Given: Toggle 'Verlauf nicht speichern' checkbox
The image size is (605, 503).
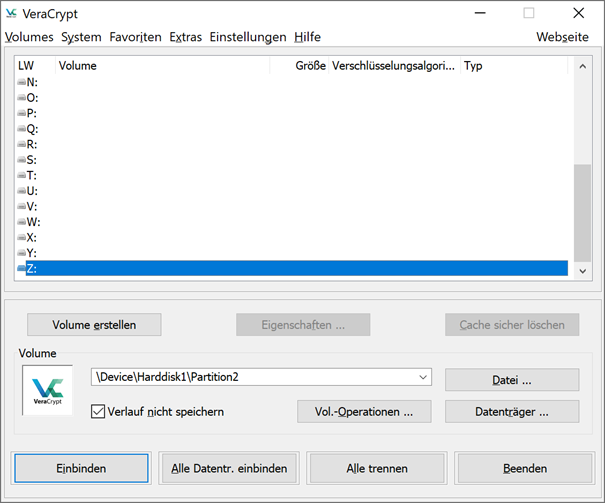Looking at the screenshot, I should click(98, 411).
